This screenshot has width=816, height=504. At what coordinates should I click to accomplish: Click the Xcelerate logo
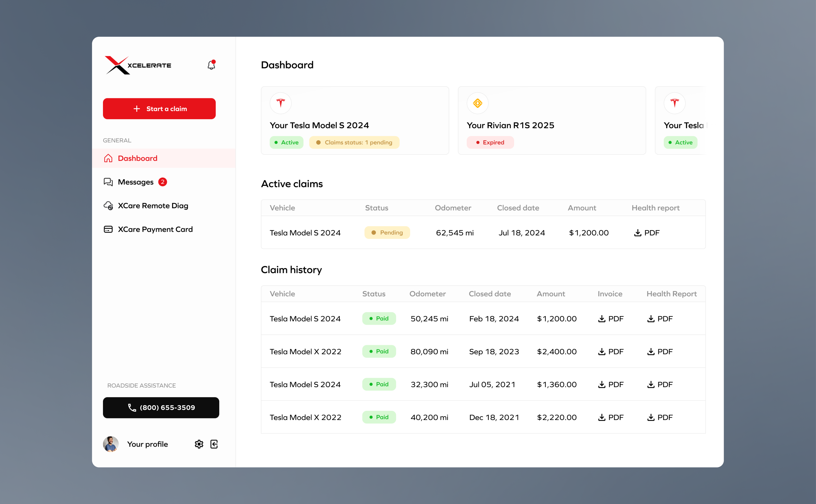138,65
